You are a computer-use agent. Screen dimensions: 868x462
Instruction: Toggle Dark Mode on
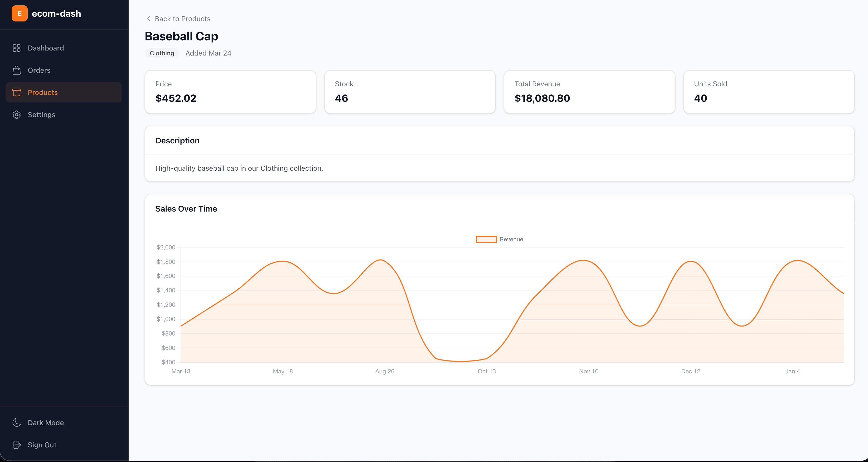tap(45, 423)
